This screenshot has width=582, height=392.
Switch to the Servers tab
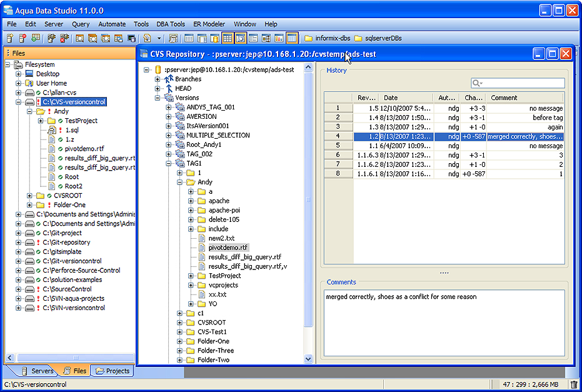click(37, 371)
